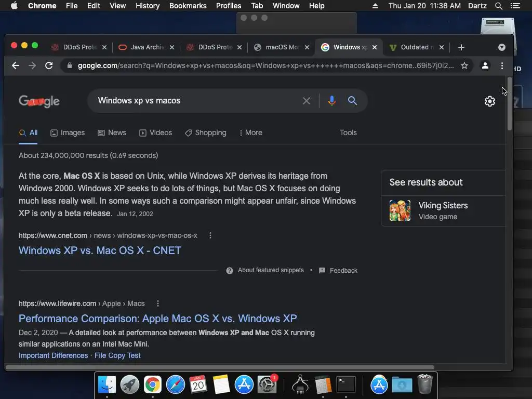Click the About featured snippets help icon
The width and height of the screenshot is (532, 399).
(x=230, y=270)
